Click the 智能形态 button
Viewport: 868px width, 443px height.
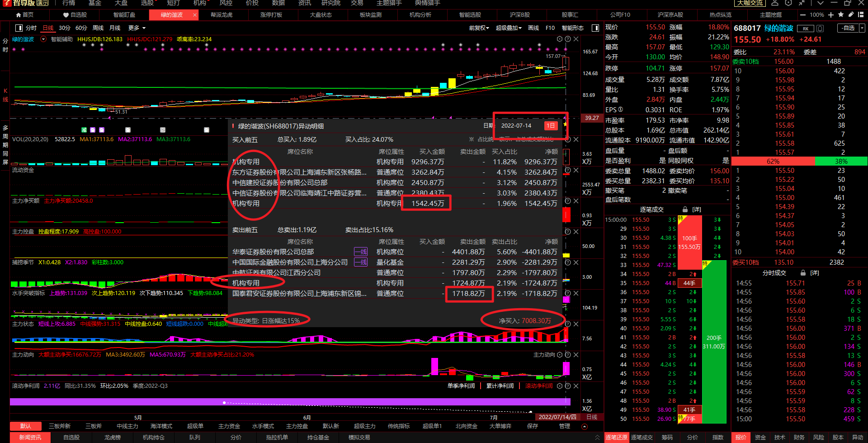pos(573,28)
